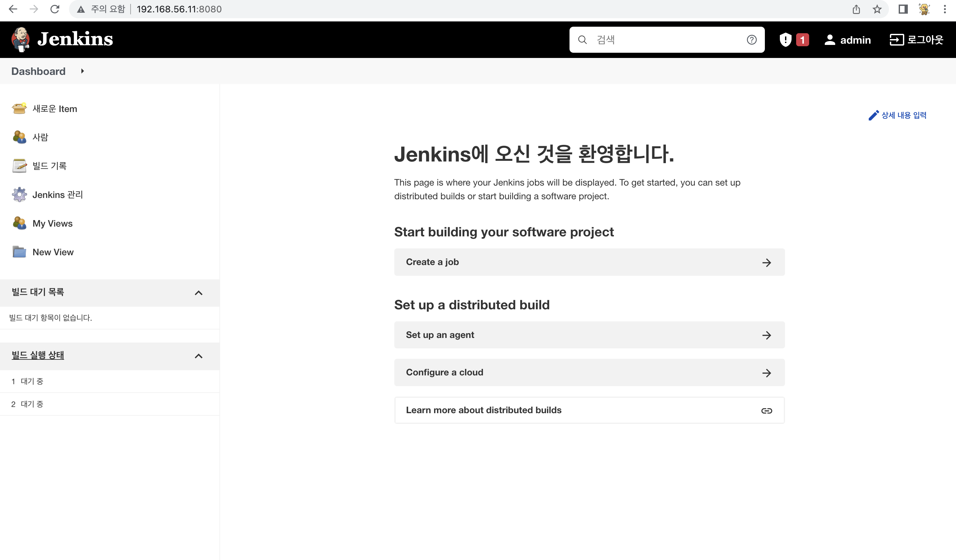Click the New View folder icon

[19, 252]
